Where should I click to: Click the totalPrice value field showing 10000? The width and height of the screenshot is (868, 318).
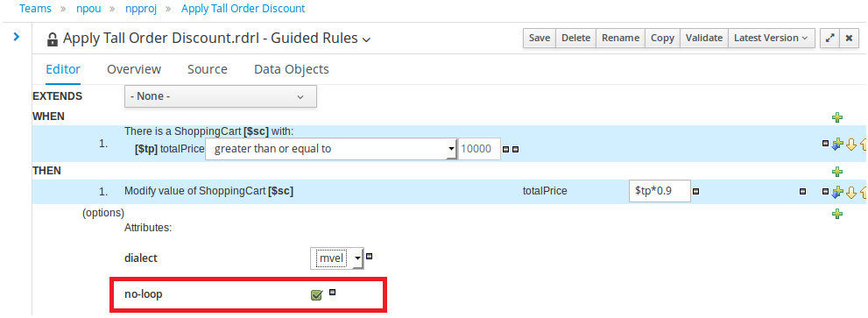click(x=479, y=149)
